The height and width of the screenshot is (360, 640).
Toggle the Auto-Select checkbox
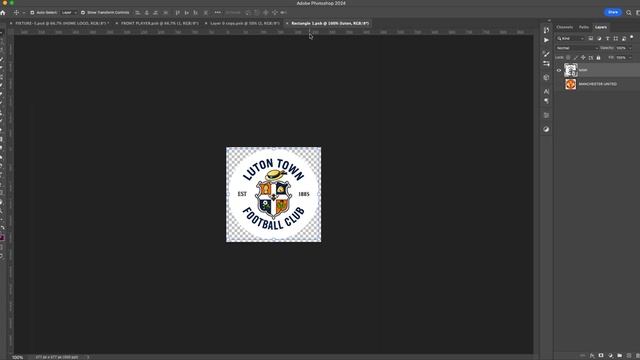pyautogui.click(x=32, y=13)
